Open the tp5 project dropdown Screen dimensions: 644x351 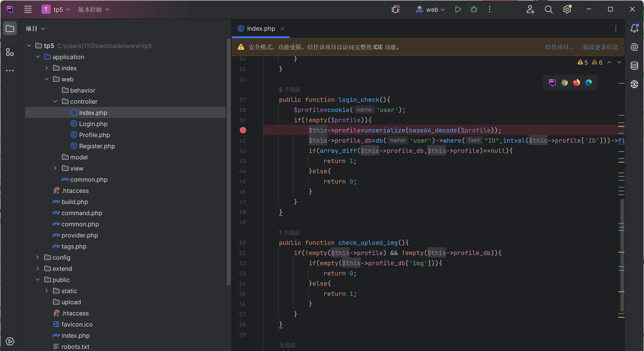(56, 9)
